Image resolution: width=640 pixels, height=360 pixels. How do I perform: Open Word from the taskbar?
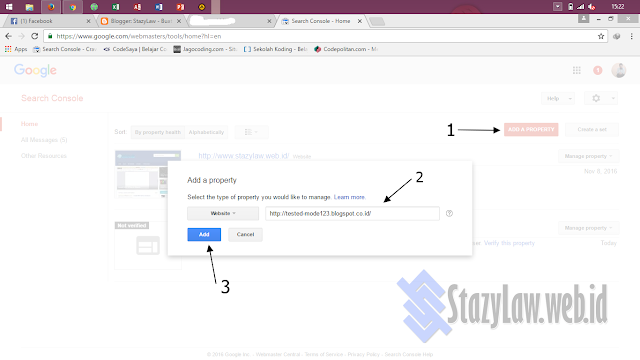(x=159, y=7)
